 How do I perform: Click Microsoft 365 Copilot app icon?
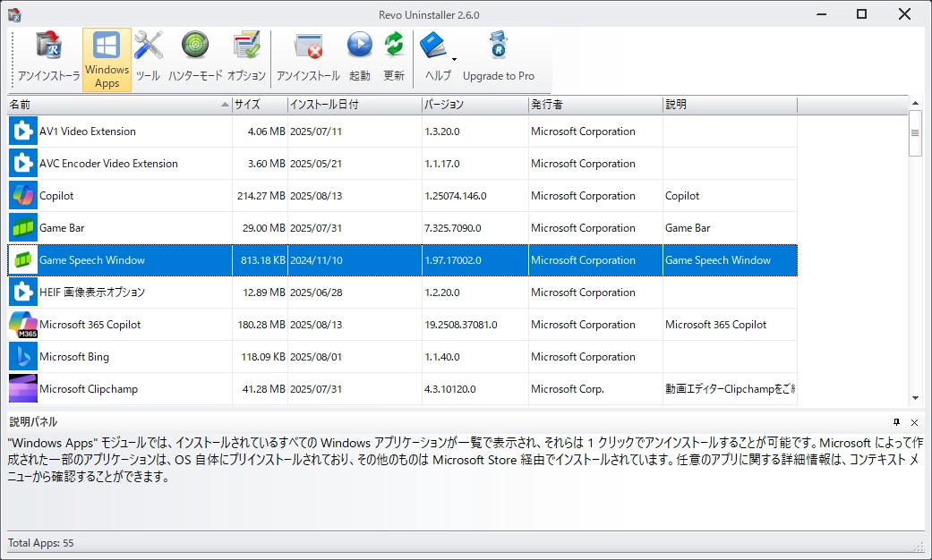tap(23, 324)
